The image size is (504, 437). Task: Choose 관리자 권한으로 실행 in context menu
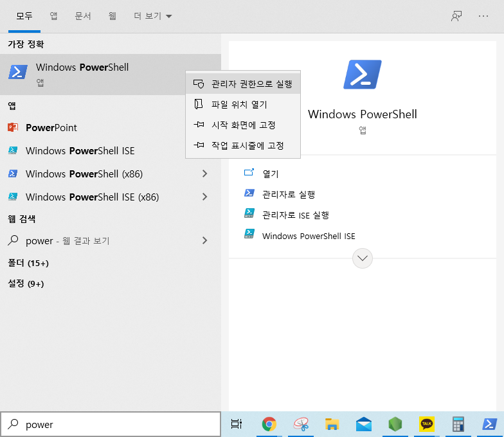click(x=243, y=84)
